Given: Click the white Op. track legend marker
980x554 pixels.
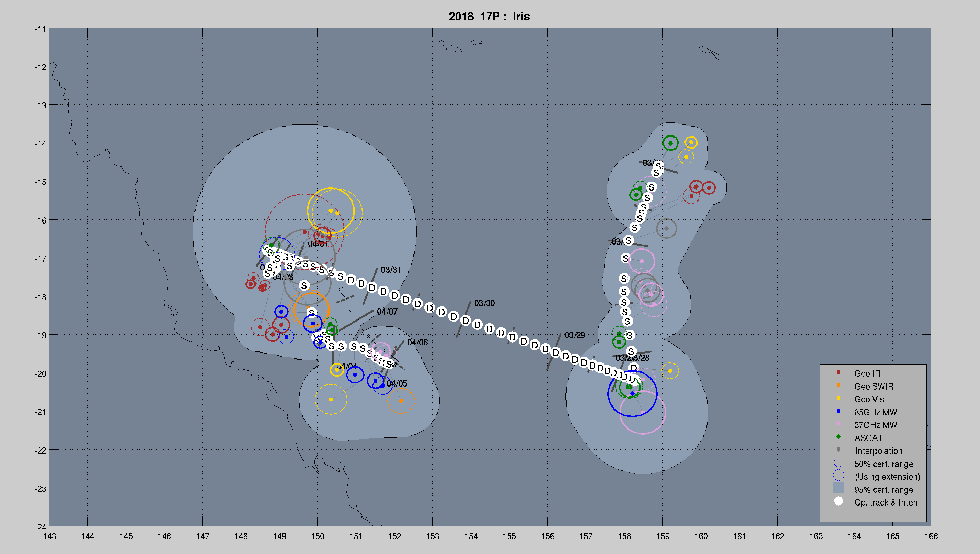Looking at the screenshot, I should click(x=838, y=501).
